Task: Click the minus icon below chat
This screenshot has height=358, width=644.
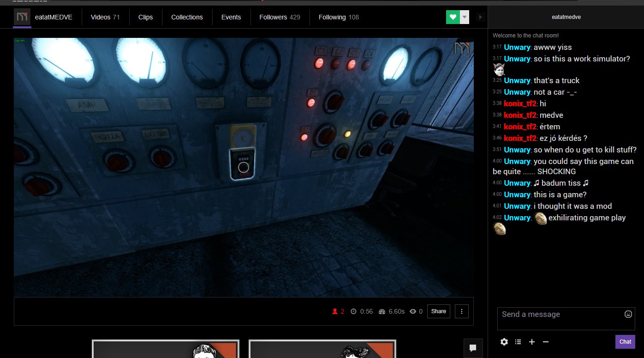Action: pyautogui.click(x=546, y=342)
